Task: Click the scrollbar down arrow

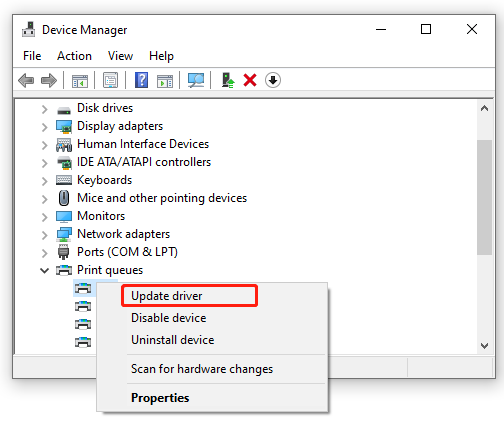Action: [x=484, y=346]
